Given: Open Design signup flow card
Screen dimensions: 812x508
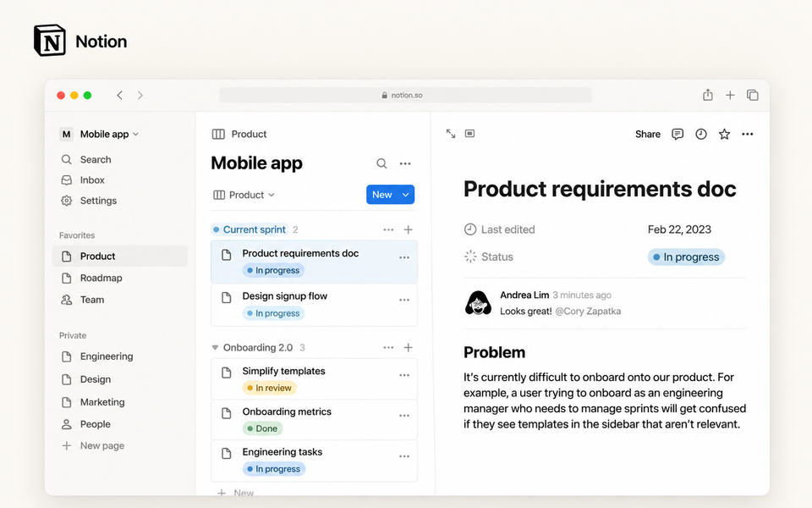Looking at the screenshot, I should [x=314, y=305].
